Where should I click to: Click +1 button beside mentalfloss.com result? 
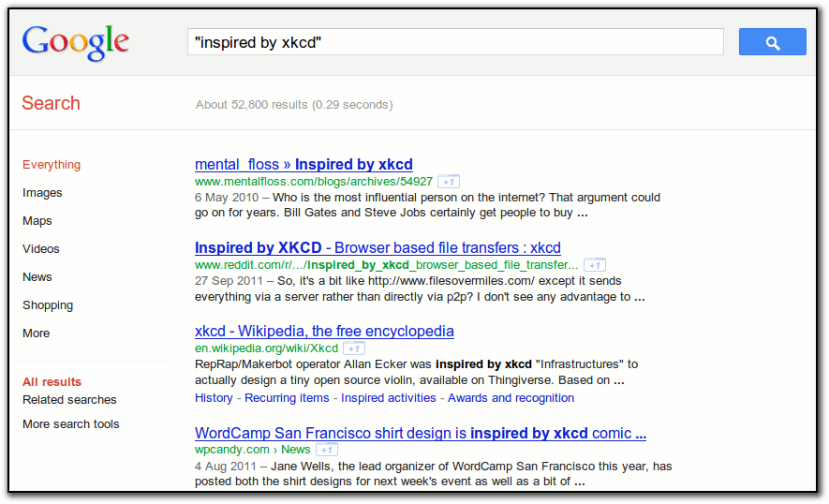click(x=449, y=182)
